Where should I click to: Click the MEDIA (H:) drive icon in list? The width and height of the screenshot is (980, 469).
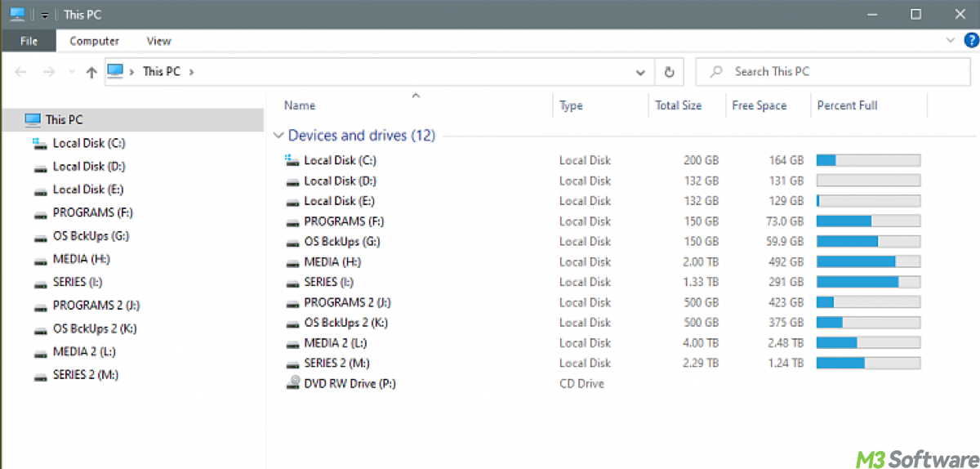[x=292, y=262]
